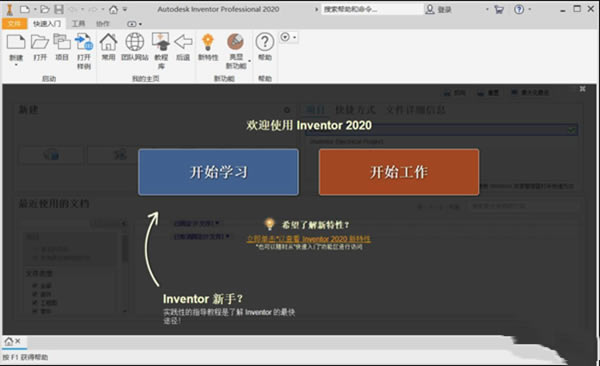600x366 pixels.
Task: Click the Open folder icon in quick access toolbar
Action: [45, 9]
